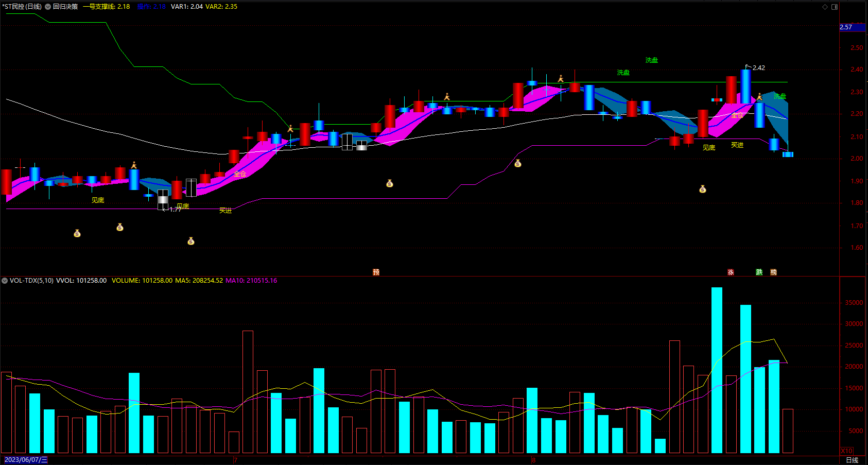
Task: Click the topmost green 洗盘 label
Action: click(652, 60)
